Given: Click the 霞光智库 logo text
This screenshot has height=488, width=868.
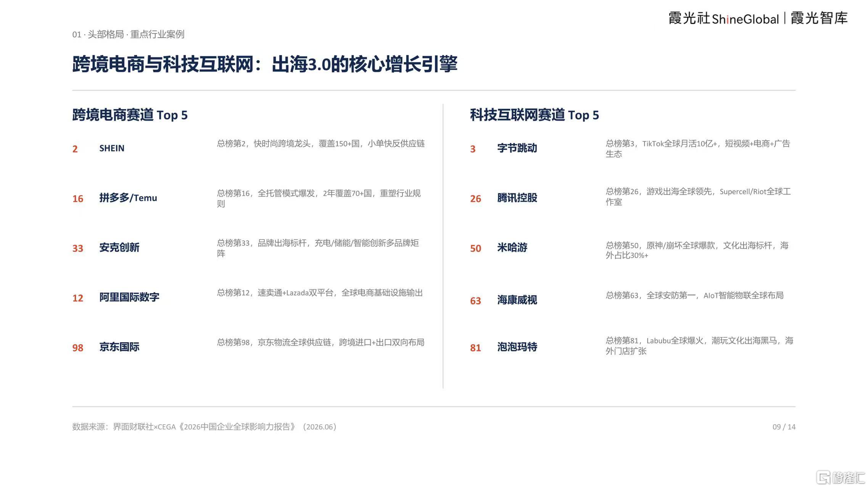Looking at the screenshot, I should click(819, 18).
